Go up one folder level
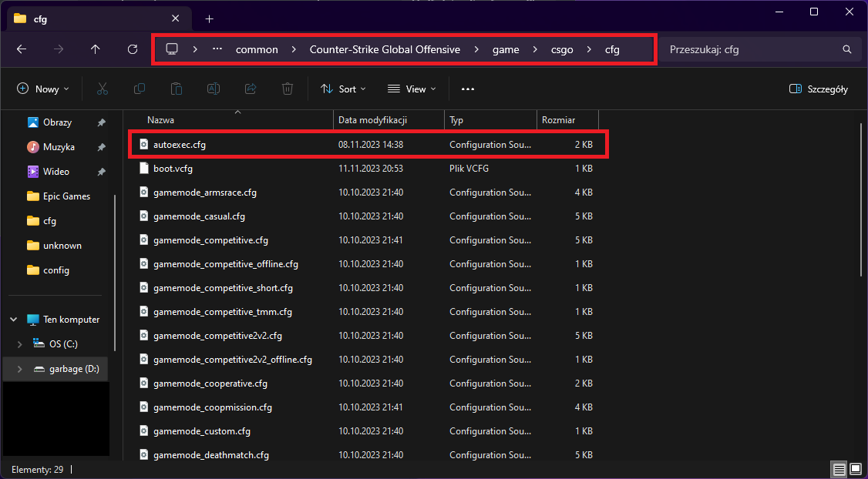The width and height of the screenshot is (868, 479). (x=96, y=49)
